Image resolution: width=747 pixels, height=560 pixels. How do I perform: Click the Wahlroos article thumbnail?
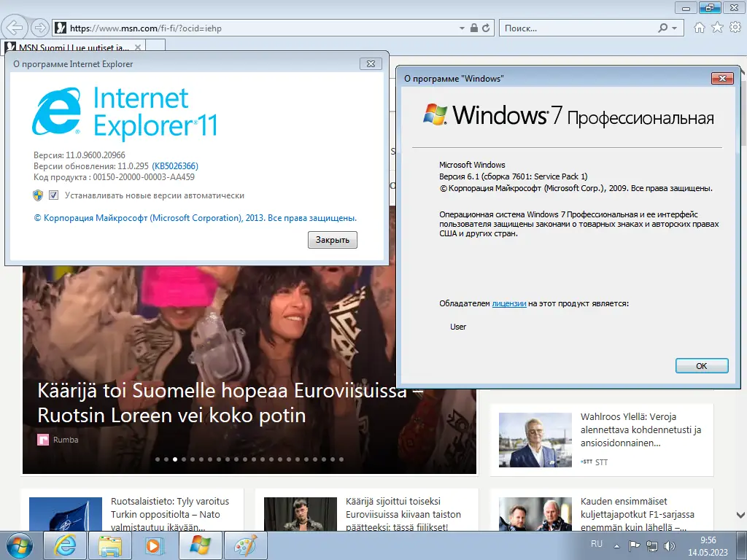(535, 440)
